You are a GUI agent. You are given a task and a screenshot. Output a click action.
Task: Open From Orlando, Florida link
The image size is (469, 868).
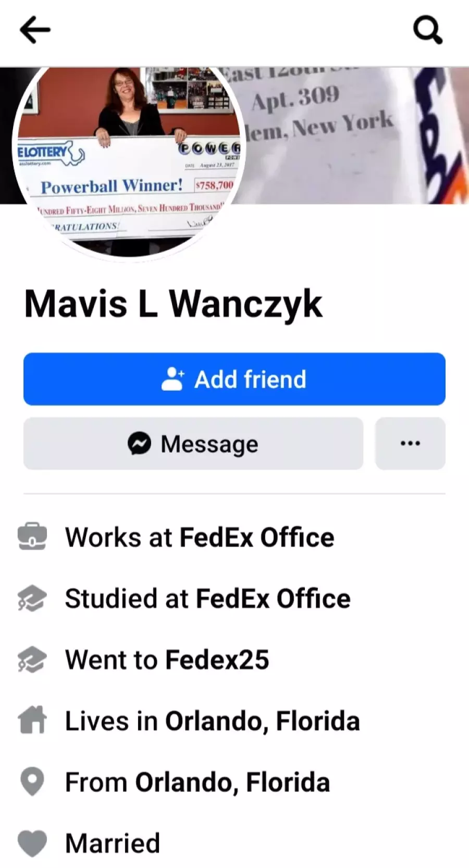coord(198,782)
